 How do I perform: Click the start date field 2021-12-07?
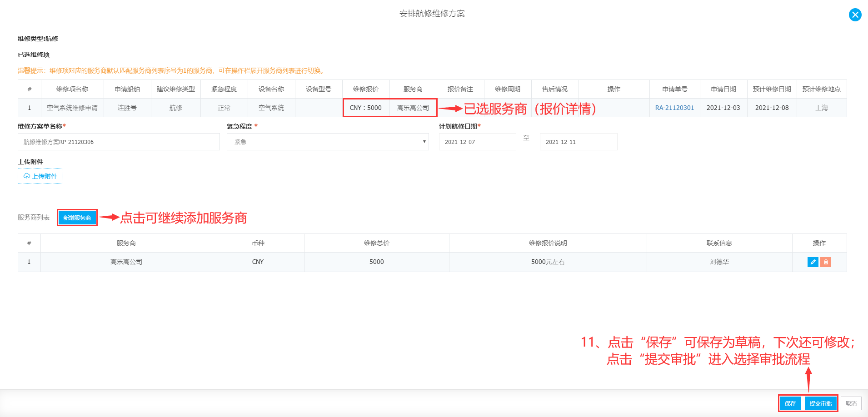(x=477, y=142)
